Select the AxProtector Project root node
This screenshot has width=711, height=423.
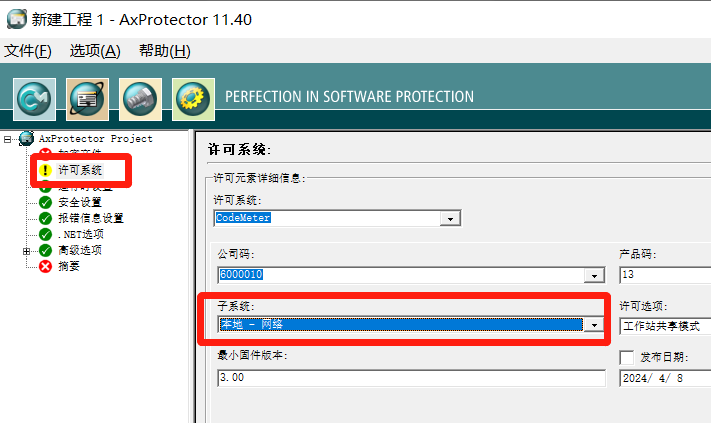tap(95, 138)
